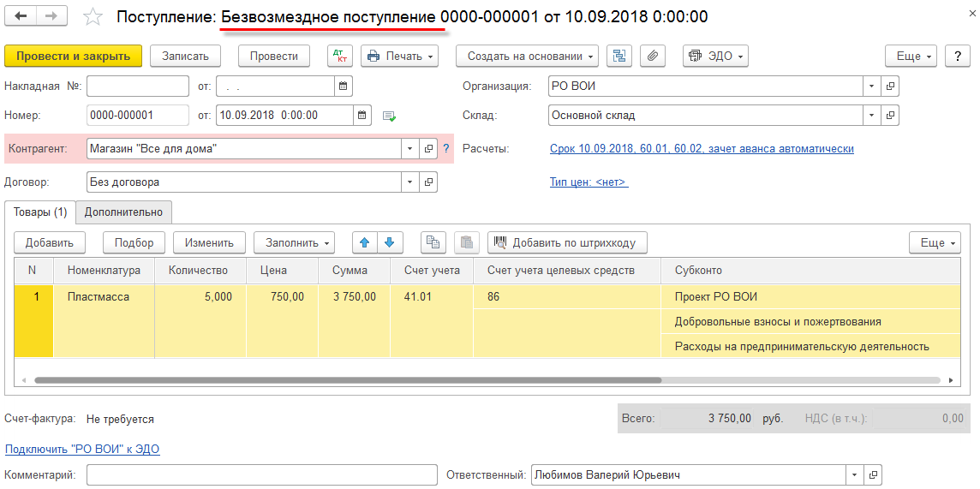Screen dimensions: 980x489
Task: Attach files with the paperclip icon
Action: pyautogui.click(x=653, y=56)
